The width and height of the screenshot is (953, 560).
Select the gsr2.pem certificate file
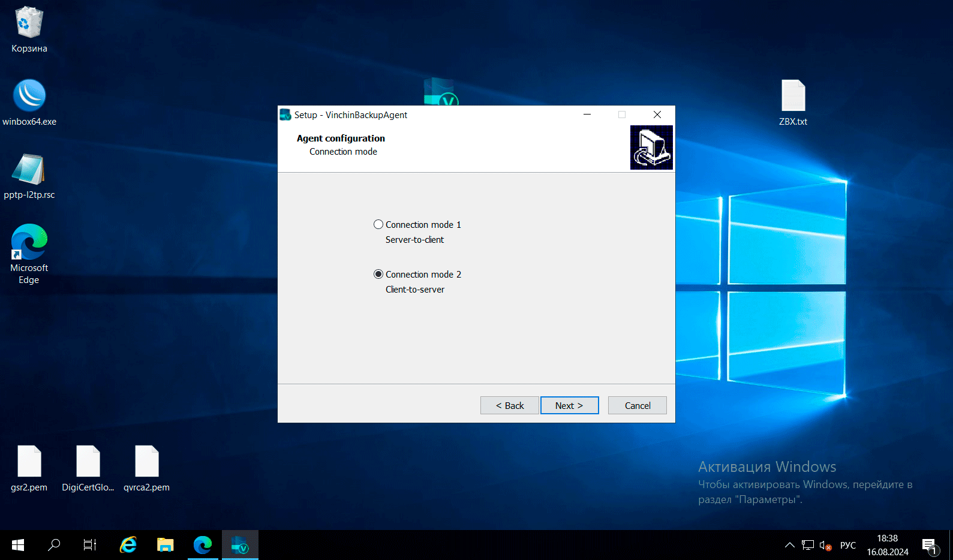29,462
